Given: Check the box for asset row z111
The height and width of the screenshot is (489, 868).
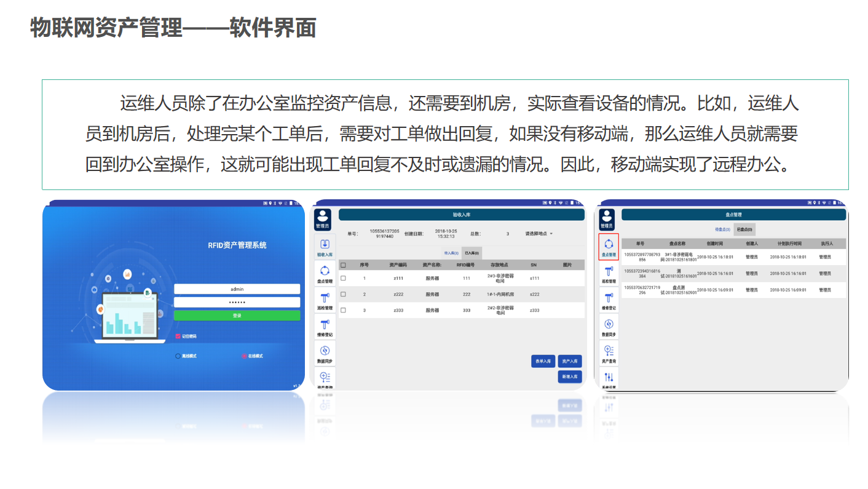Looking at the screenshot, I should (343, 279).
